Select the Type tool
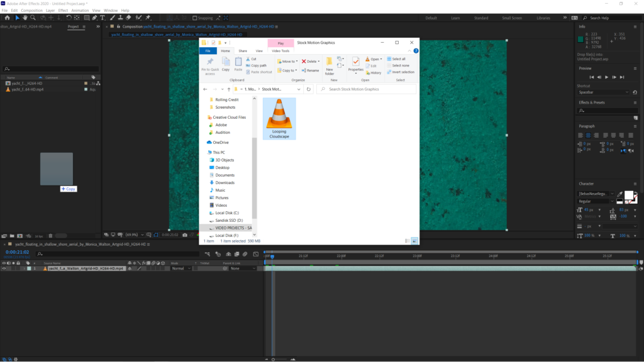 pyautogui.click(x=102, y=18)
